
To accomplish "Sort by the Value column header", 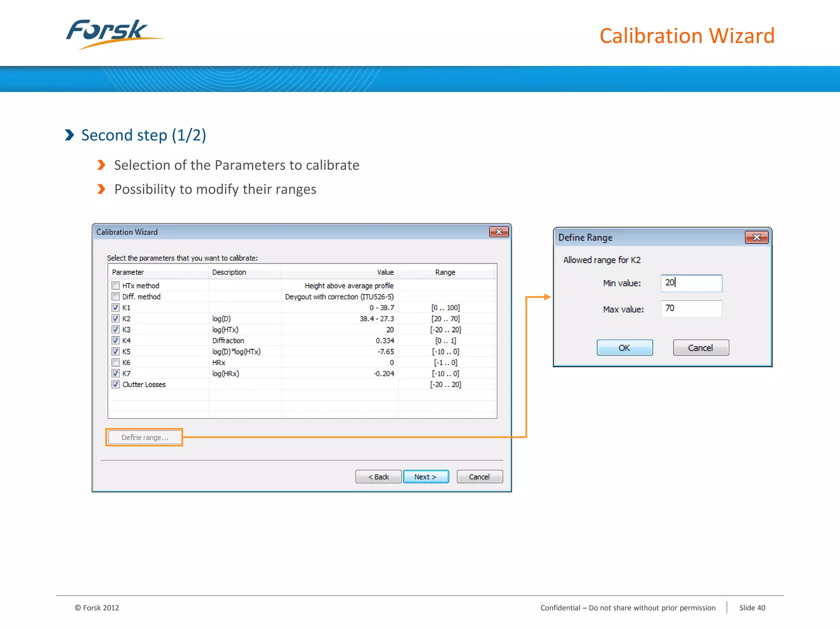I will pyautogui.click(x=340, y=272).
